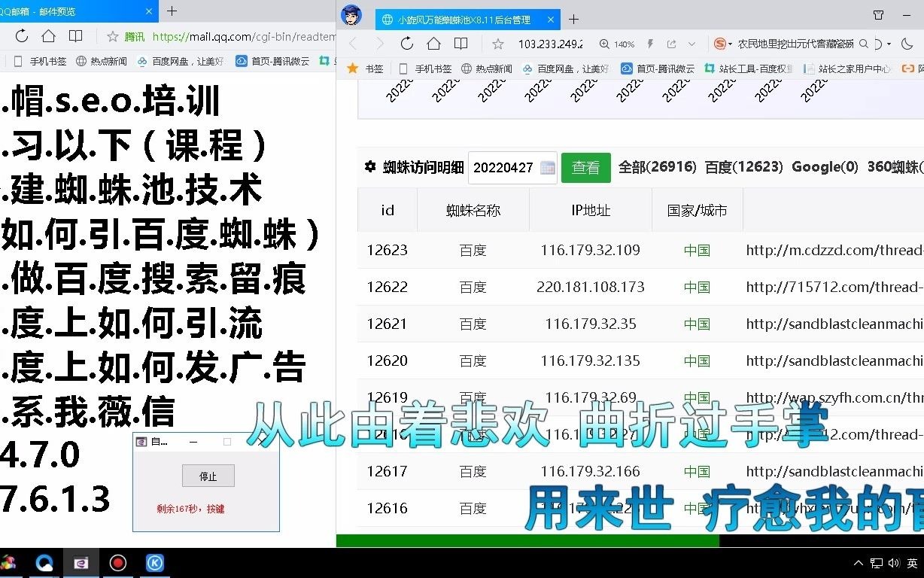Filter by Google(0) spiders
Screen dimensions: 924x578
825,167
